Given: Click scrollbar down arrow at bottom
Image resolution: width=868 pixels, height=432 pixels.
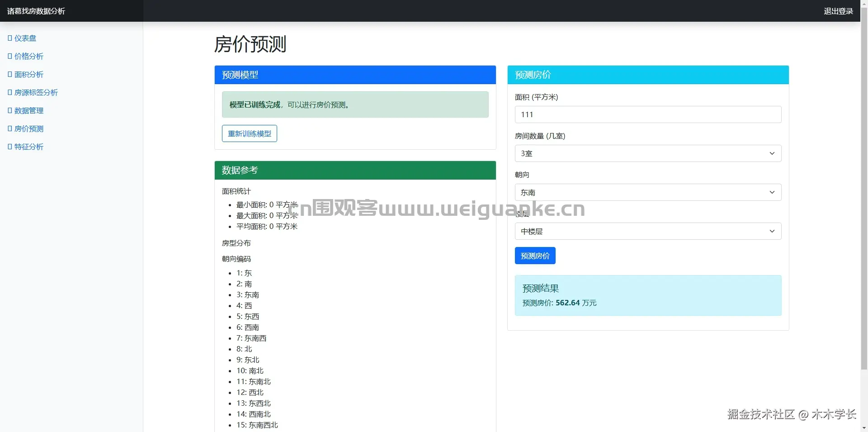Looking at the screenshot, I should coord(864,428).
